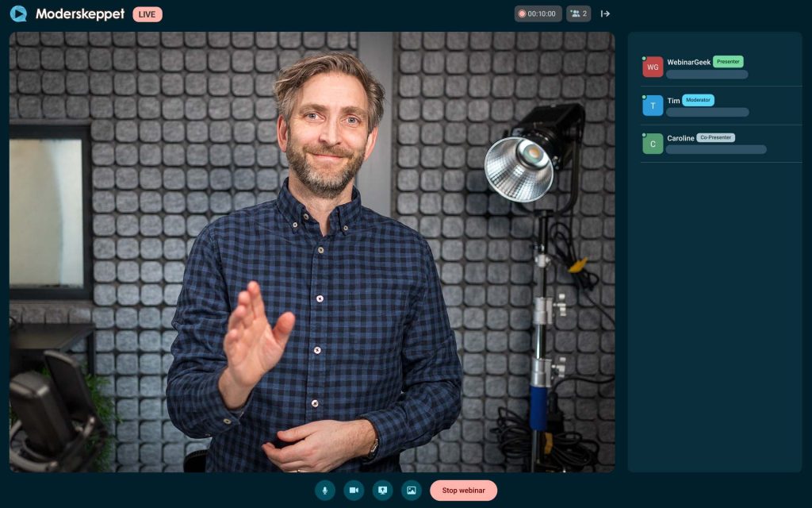Screen dimensions: 812x508
Task: Click the bar under WebinarGeek's name
Action: [x=707, y=75]
